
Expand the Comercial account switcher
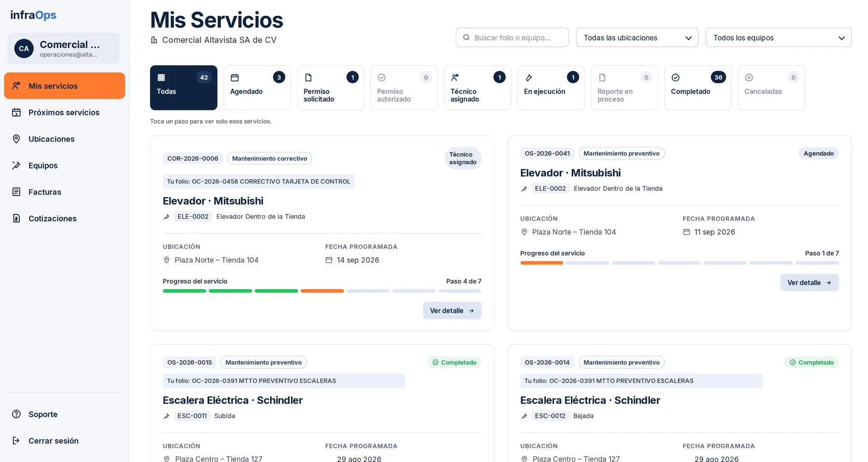pyautogui.click(x=64, y=49)
